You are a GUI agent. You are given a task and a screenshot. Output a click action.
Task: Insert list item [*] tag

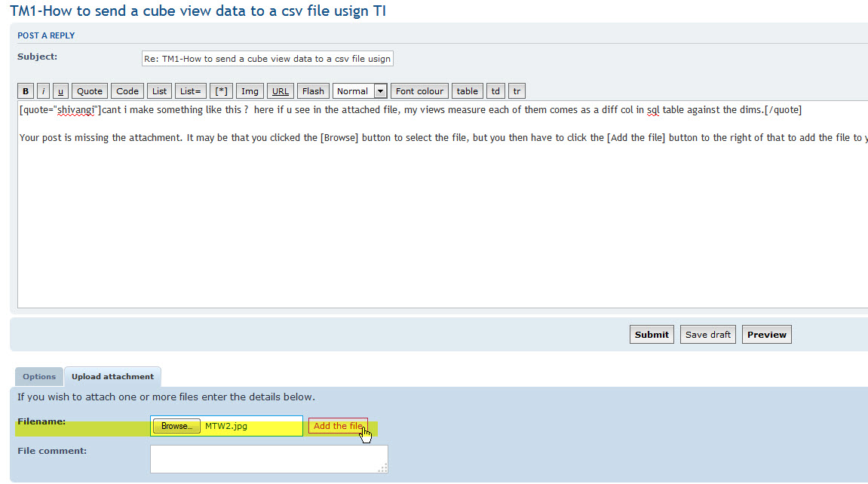click(221, 91)
